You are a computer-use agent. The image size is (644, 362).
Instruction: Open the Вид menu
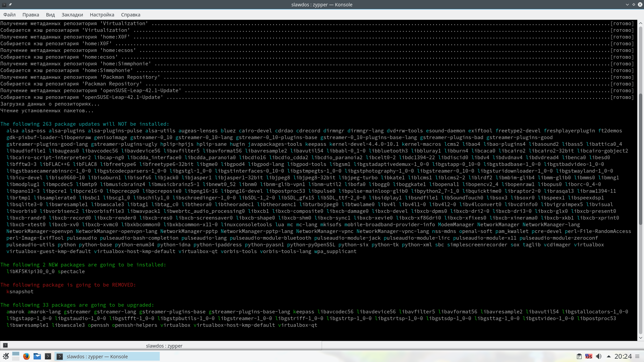pyautogui.click(x=50, y=15)
